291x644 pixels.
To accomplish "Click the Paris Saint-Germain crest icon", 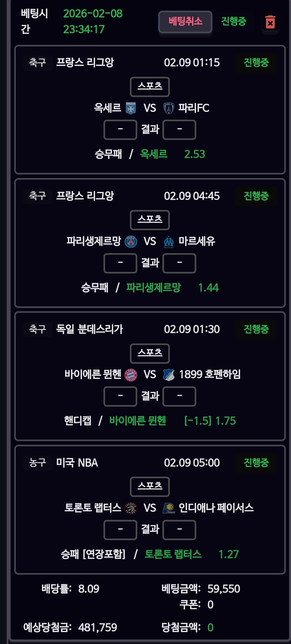I will point(131,242).
